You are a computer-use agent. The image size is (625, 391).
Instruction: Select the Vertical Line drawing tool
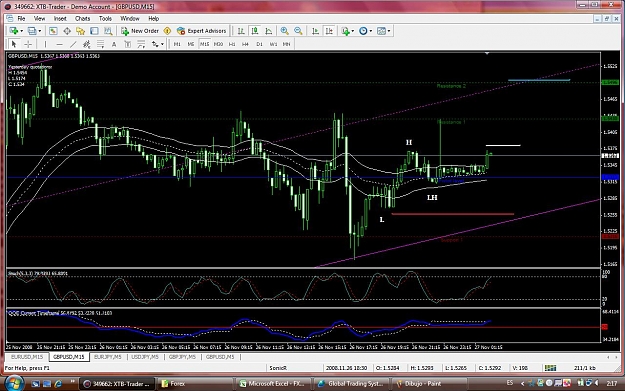pyautogui.click(x=45, y=44)
